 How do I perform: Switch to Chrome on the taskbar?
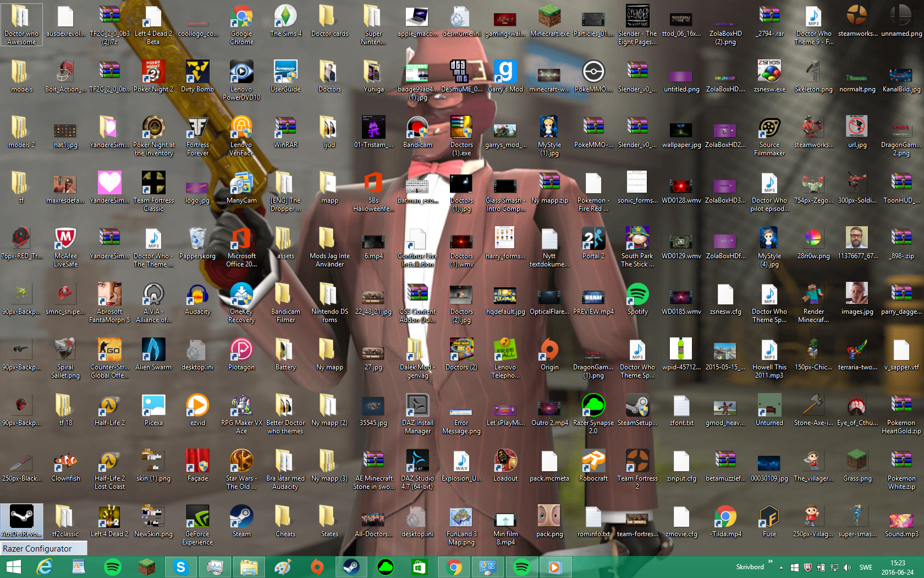[x=454, y=567]
